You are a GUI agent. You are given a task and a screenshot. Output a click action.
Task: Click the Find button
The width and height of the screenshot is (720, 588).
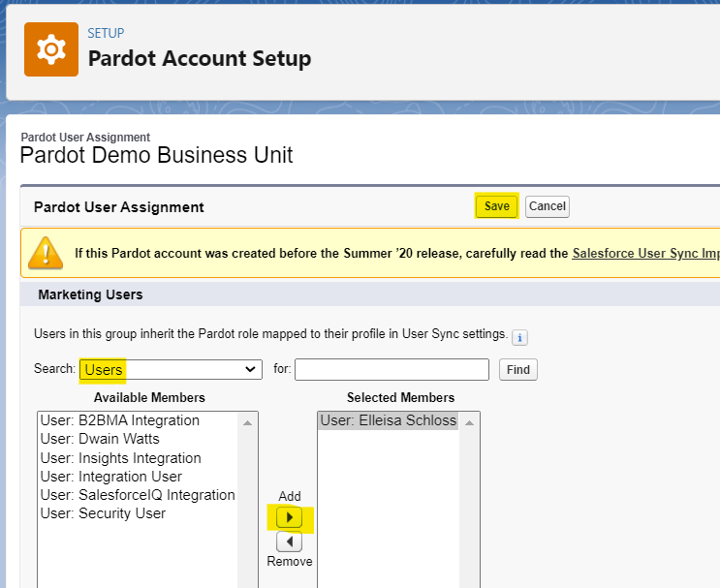518,369
